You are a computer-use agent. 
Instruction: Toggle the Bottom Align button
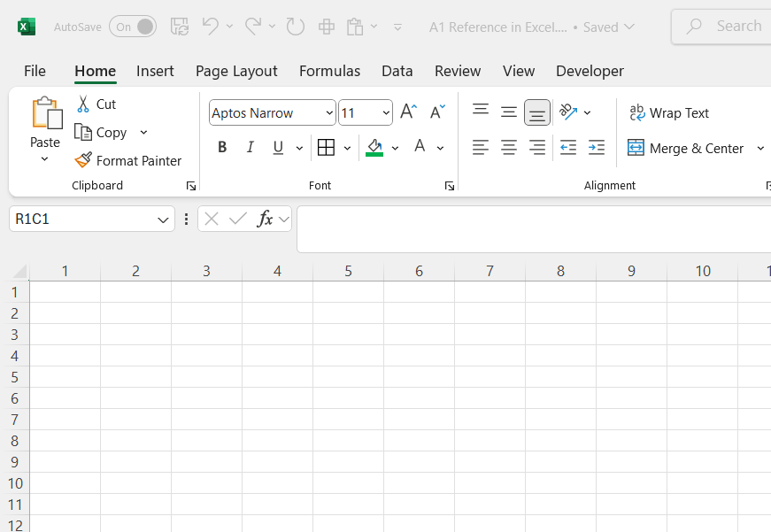point(537,112)
